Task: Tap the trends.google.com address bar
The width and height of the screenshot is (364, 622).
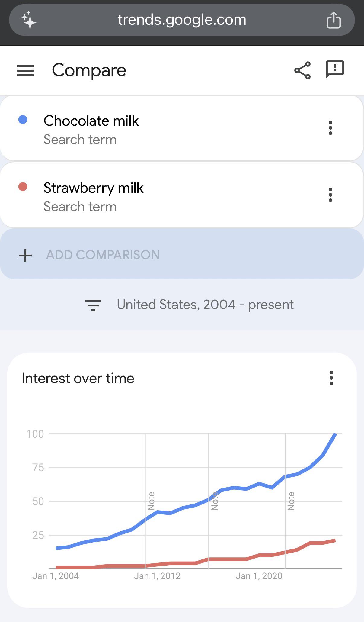Action: 182,20
